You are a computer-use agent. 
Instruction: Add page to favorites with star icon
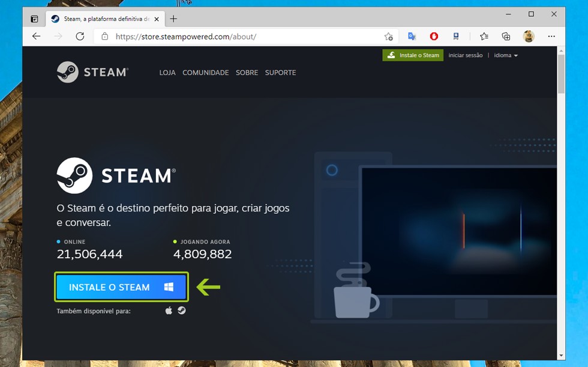[x=388, y=36]
